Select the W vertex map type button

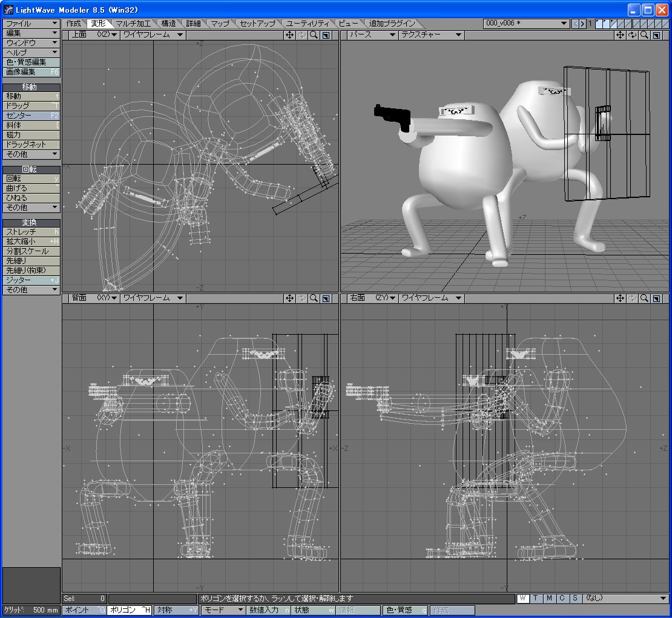(522, 599)
